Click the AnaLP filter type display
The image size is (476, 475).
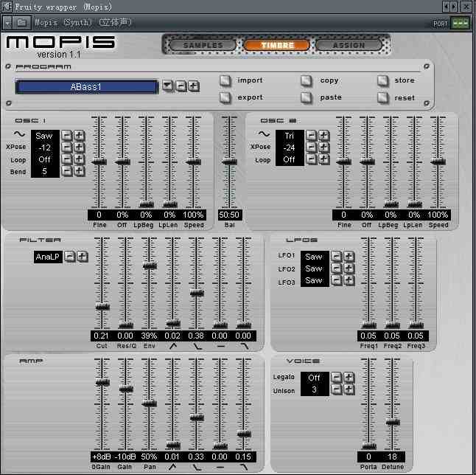pos(48,257)
